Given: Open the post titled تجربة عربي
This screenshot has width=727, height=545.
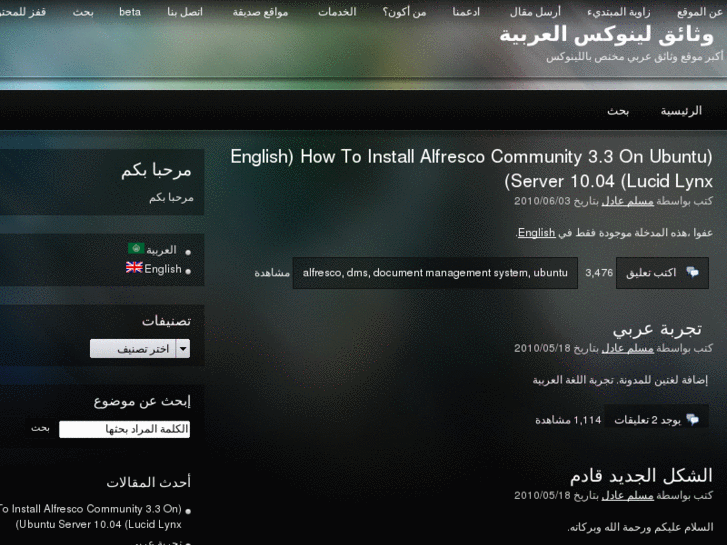Looking at the screenshot, I should tap(657, 329).
